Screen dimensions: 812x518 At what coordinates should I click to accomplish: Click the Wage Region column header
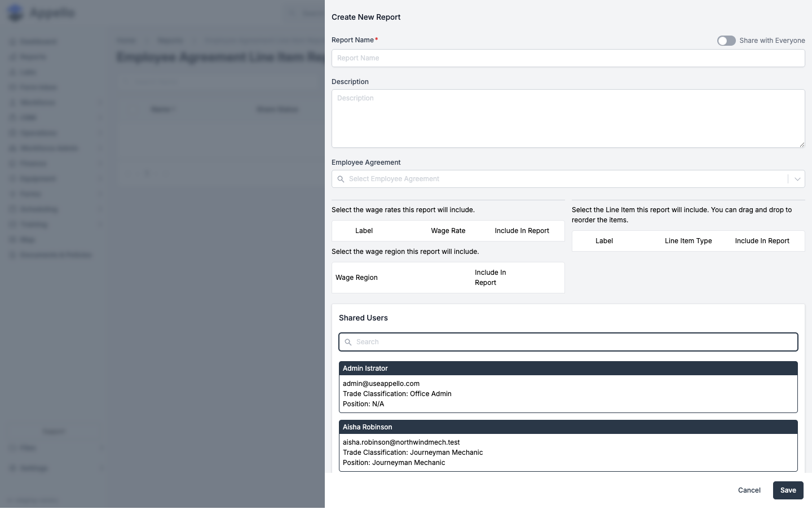356,278
